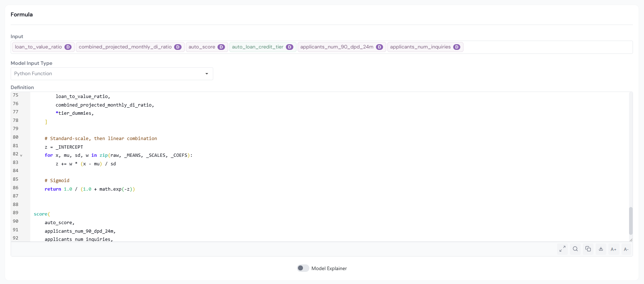Copy the definition code to clipboard
Viewport: 644px width, 284px height.
coord(588,249)
